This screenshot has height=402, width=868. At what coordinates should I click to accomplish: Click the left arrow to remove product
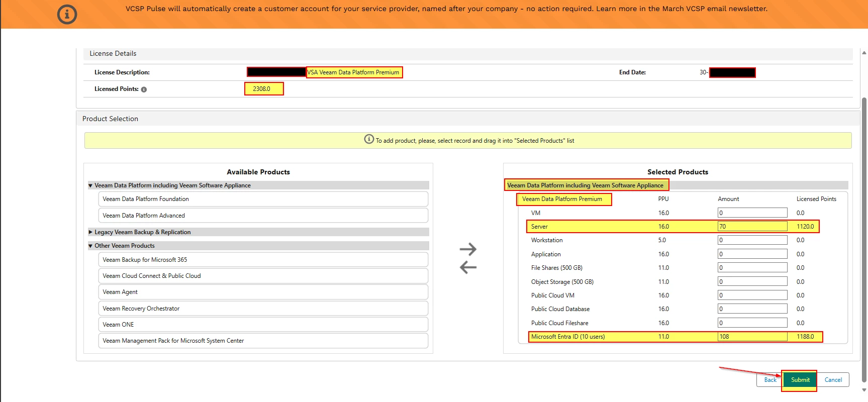click(468, 267)
